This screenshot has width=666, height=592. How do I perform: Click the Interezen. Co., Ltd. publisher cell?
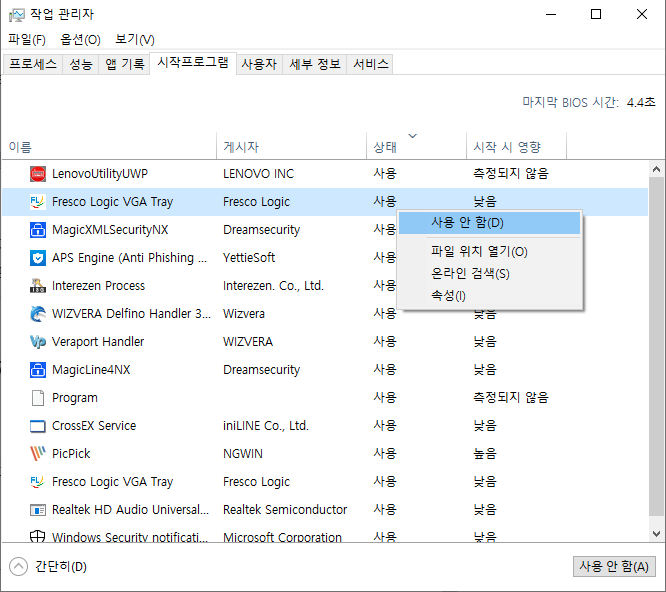coord(273,286)
